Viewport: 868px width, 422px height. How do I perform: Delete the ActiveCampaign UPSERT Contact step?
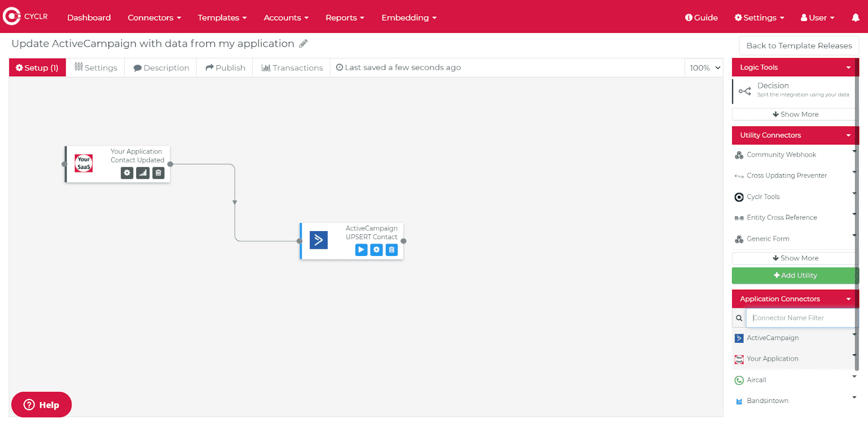point(392,250)
